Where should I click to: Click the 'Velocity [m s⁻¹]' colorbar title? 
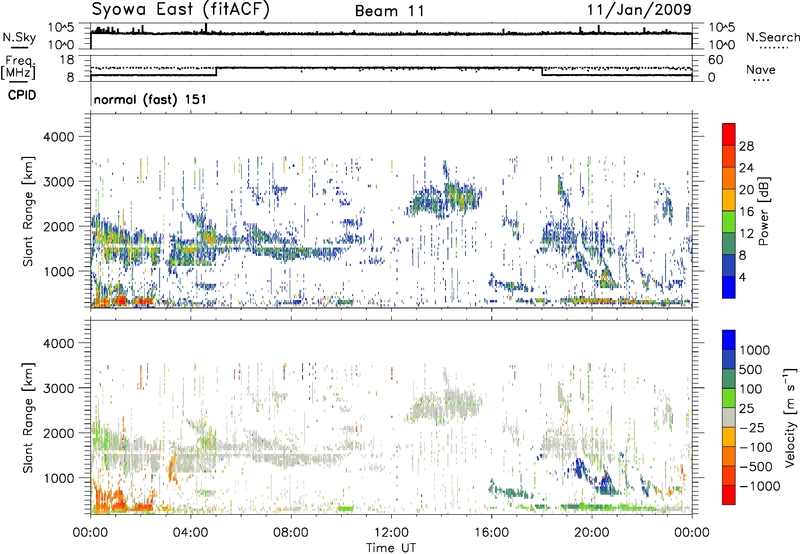coord(790,417)
